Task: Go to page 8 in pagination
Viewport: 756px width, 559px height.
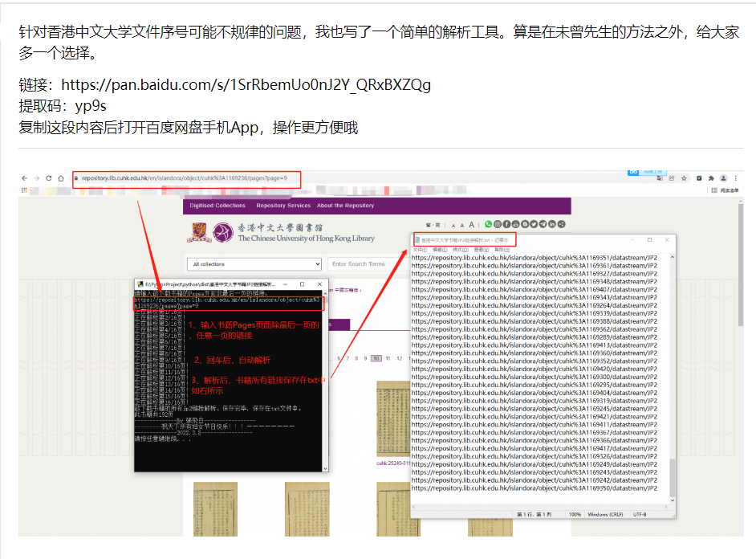Action: pos(357,358)
